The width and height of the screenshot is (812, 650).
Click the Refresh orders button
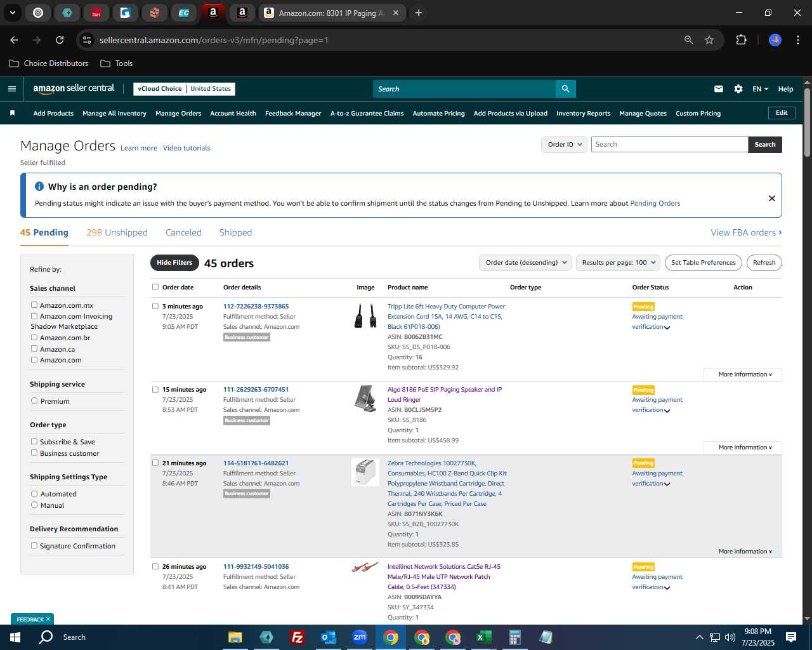pyautogui.click(x=764, y=263)
